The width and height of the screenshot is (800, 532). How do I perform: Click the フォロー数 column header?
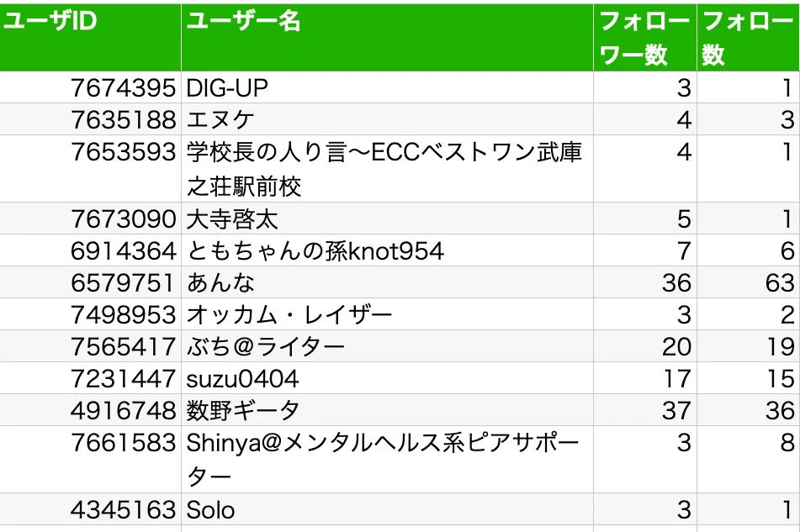click(x=749, y=37)
